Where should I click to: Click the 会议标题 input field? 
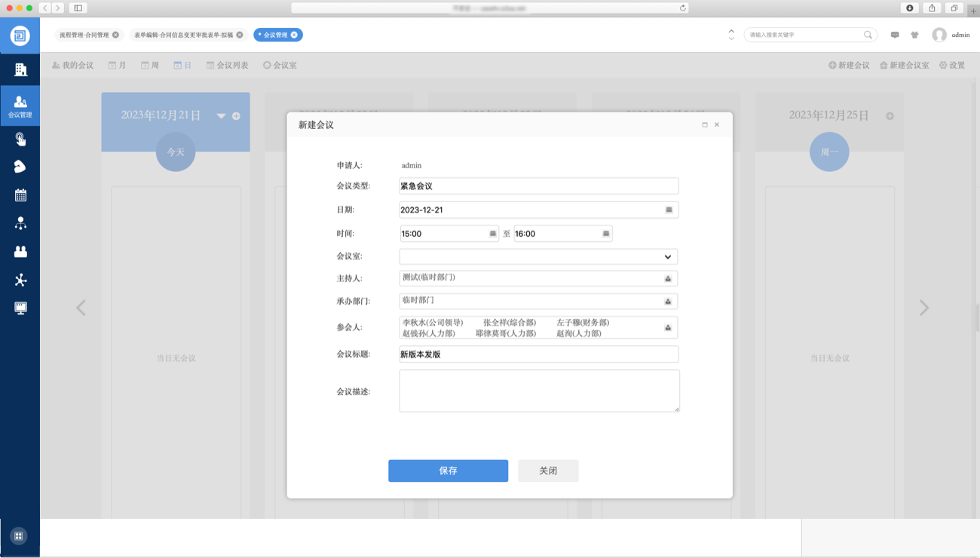tap(539, 354)
